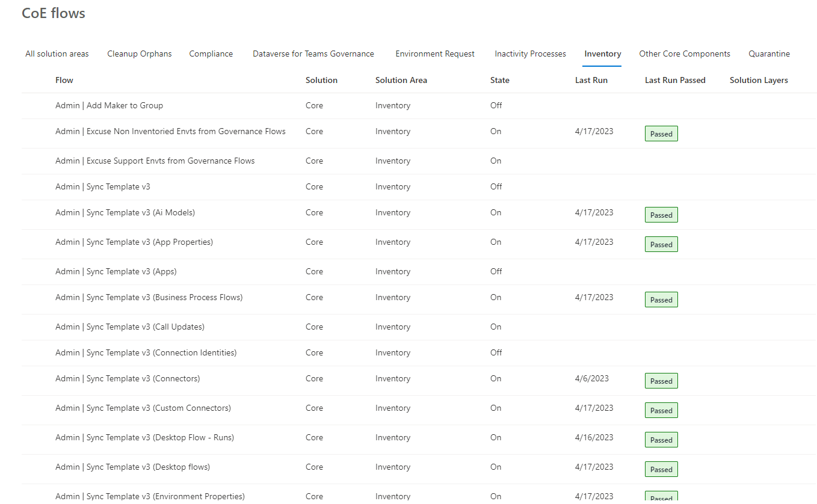Image resolution: width=817 pixels, height=504 pixels.
Task: Click the Off state for Sync Template v3
Action: 495,186
